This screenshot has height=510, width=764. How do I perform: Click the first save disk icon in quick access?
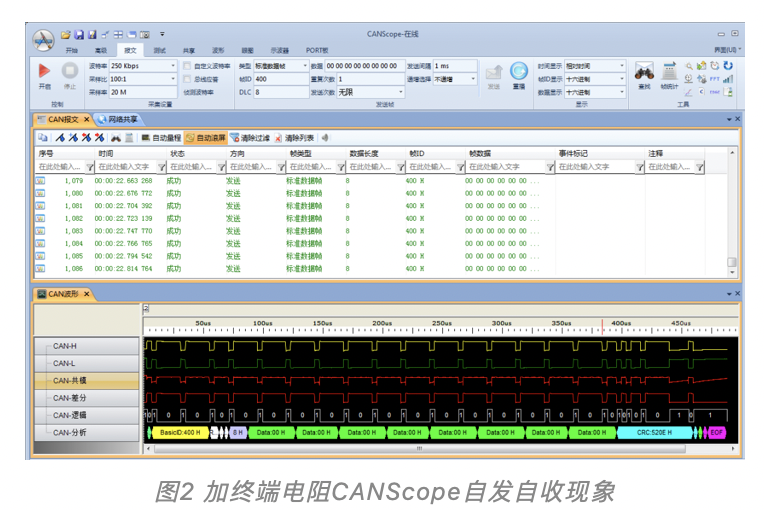pyautogui.click(x=78, y=35)
